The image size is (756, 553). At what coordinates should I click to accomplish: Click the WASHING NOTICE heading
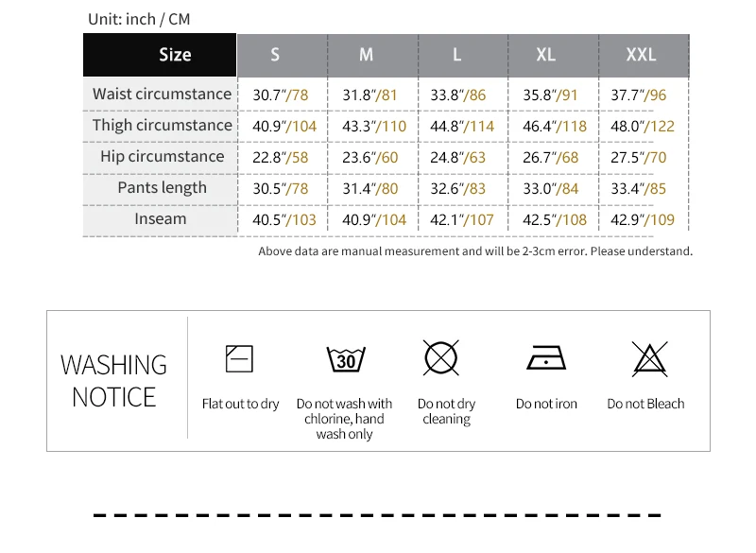click(x=113, y=381)
